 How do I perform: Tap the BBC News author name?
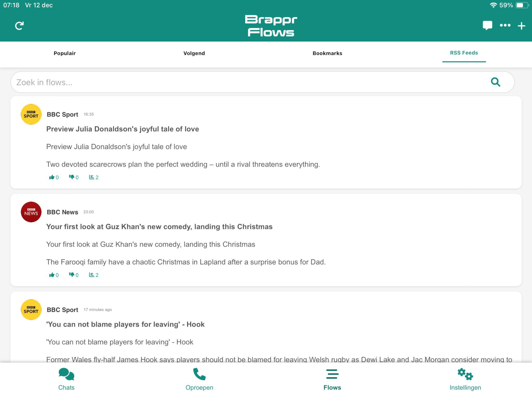pyautogui.click(x=62, y=212)
